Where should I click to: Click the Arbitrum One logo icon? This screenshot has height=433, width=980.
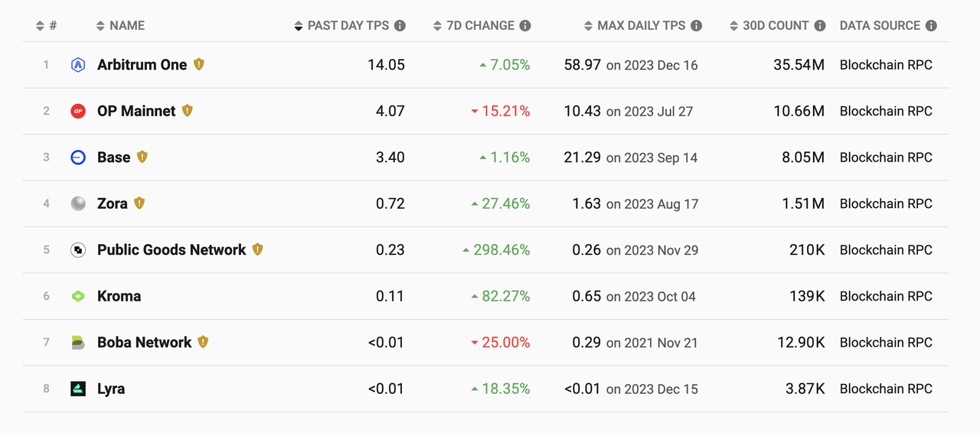tap(78, 65)
